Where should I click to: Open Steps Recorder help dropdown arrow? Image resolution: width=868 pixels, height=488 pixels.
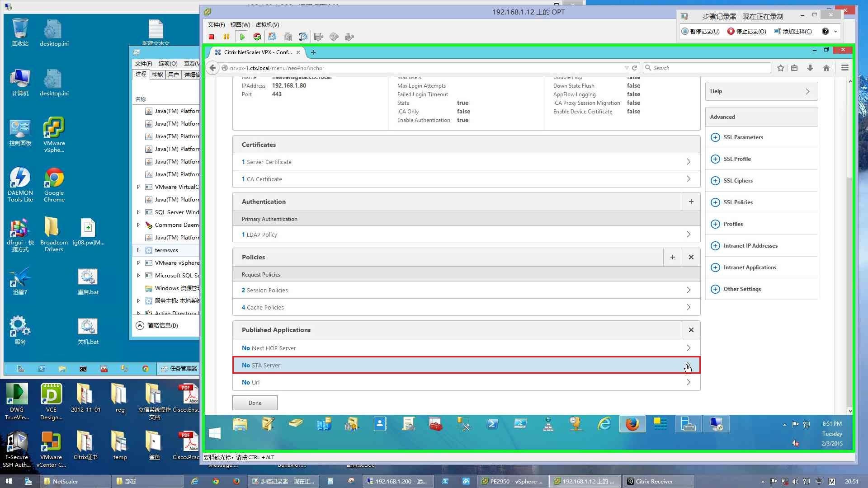[x=835, y=31]
